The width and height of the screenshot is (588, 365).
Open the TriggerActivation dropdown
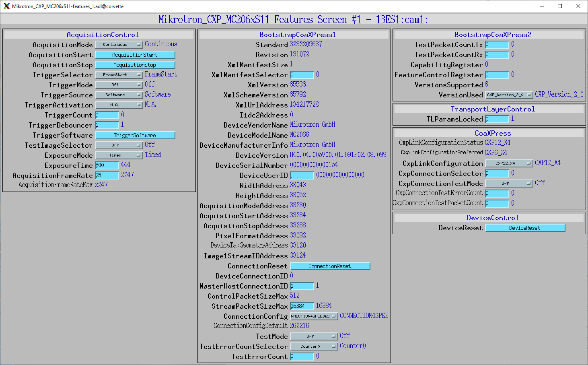pos(119,105)
